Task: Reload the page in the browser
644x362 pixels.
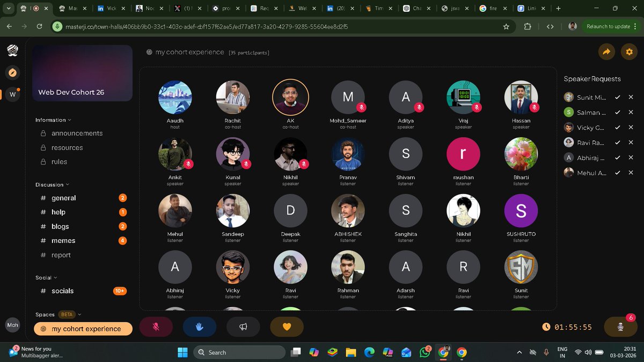Action: coord(39,26)
